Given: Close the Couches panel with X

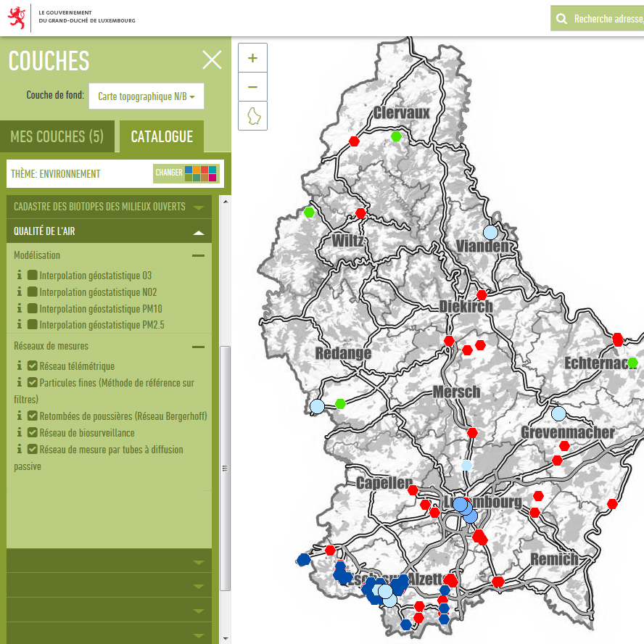Looking at the screenshot, I should [x=212, y=60].
